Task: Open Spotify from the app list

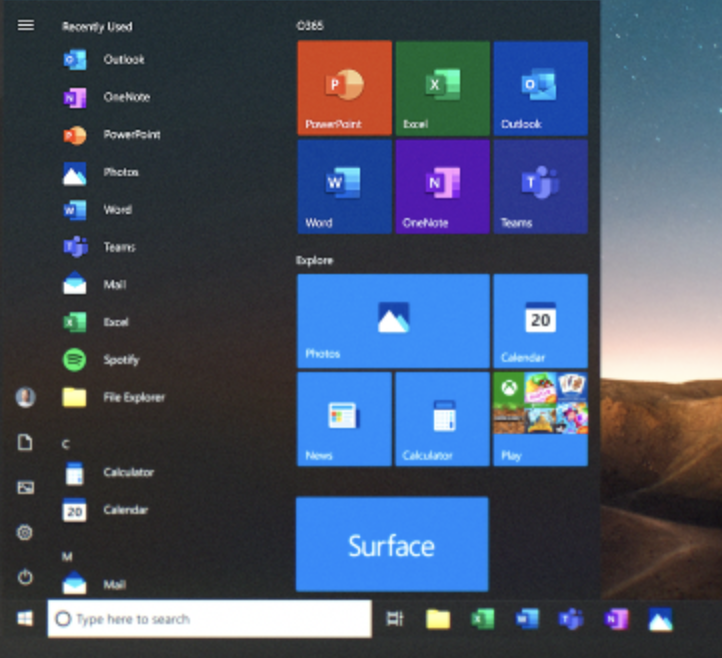Action: pos(101,360)
